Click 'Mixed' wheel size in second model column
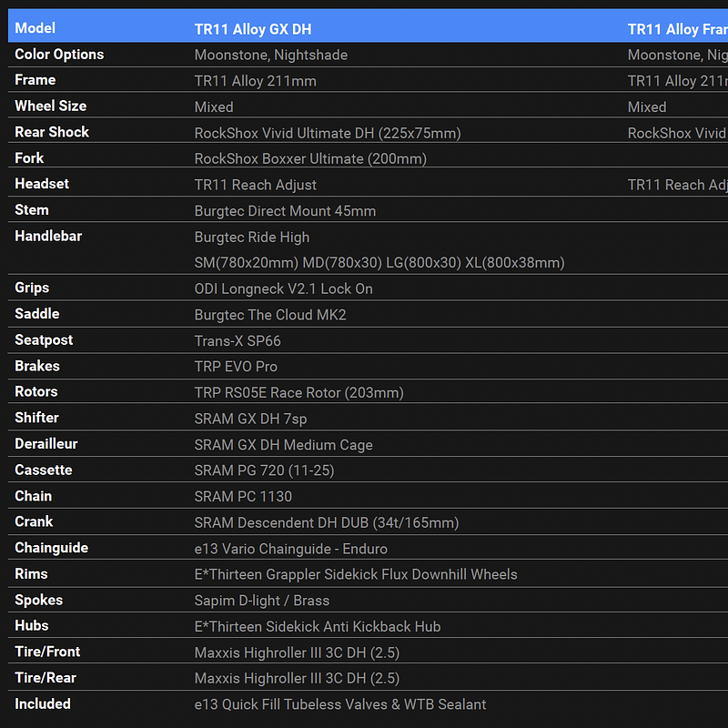 pos(647,107)
